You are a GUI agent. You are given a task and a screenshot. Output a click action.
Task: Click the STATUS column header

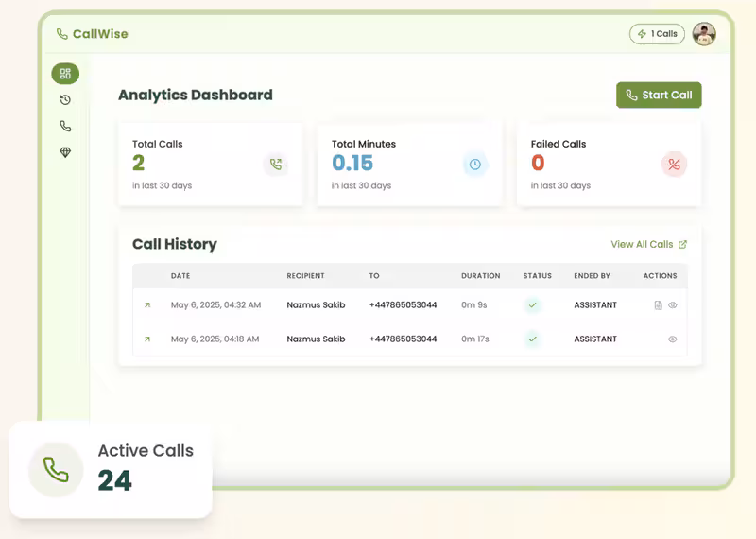pos(537,276)
